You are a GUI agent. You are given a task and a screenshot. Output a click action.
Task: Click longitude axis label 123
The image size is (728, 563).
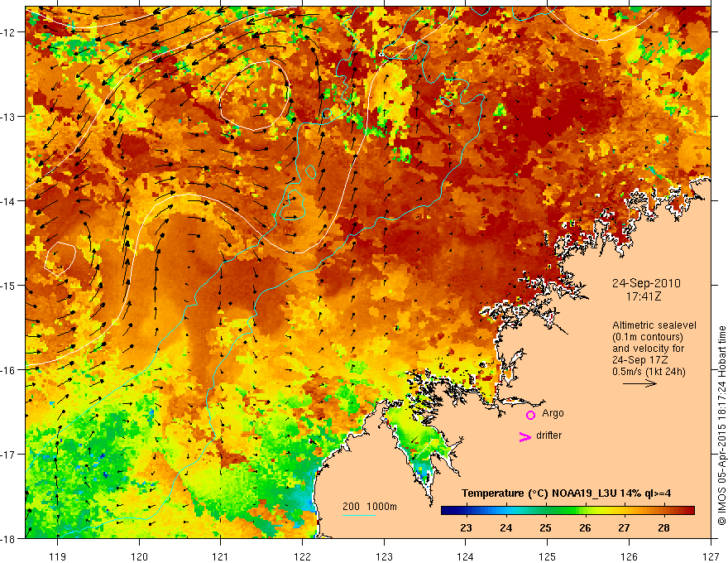tap(384, 556)
